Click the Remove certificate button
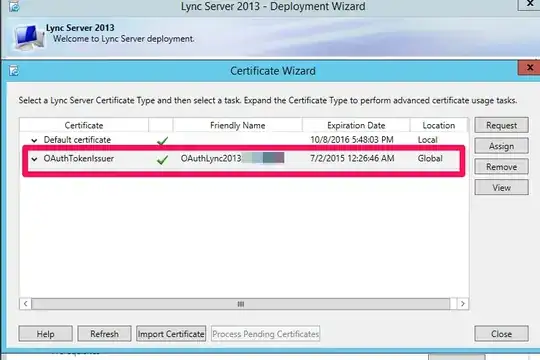 click(x=501, y=167)
